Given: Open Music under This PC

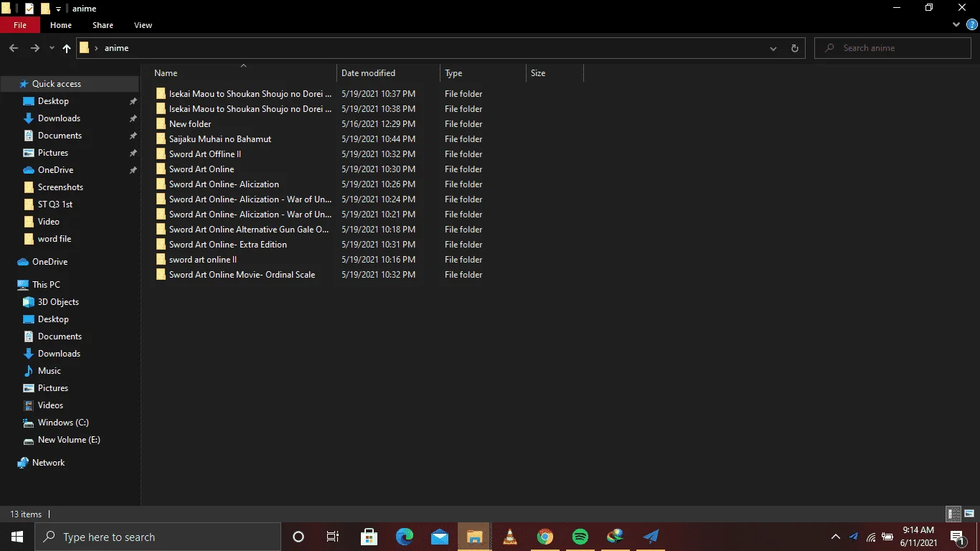Looking at the screenshot, I should point(50,371).
